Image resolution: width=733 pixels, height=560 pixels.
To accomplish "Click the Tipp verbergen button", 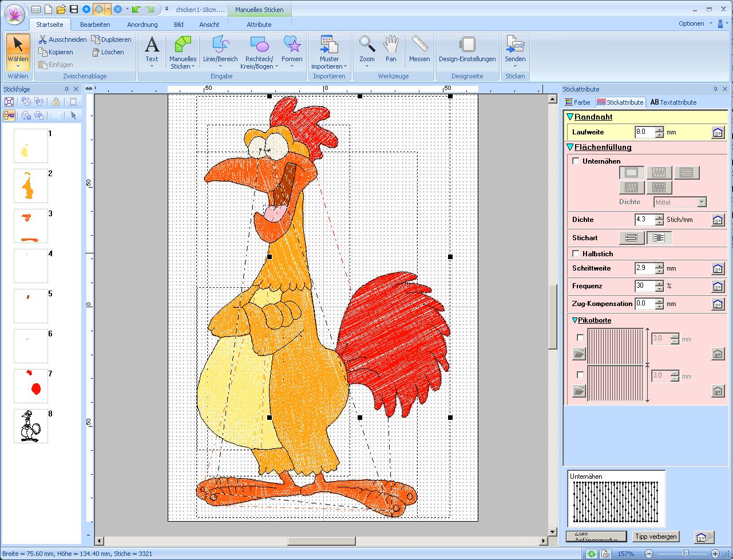I will pos(656,537).
